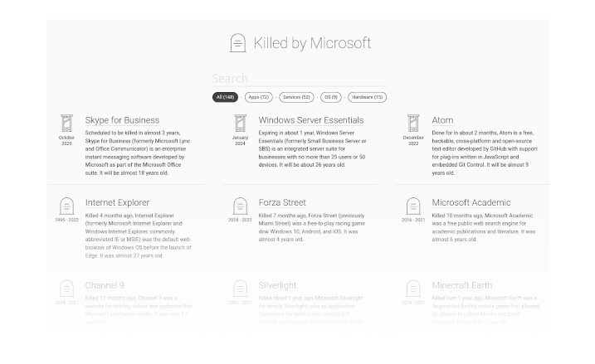
Task: Click the Killed by Microsoft page title
Action: 311,44
